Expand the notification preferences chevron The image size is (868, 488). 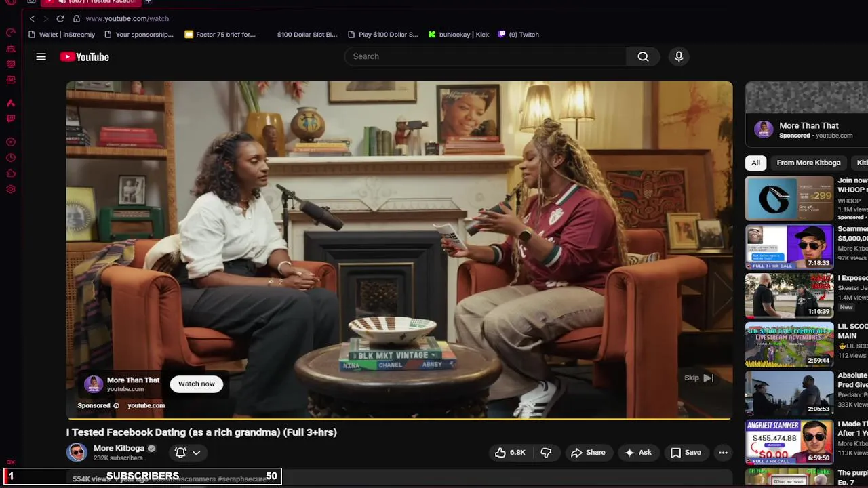pos(196,453)
